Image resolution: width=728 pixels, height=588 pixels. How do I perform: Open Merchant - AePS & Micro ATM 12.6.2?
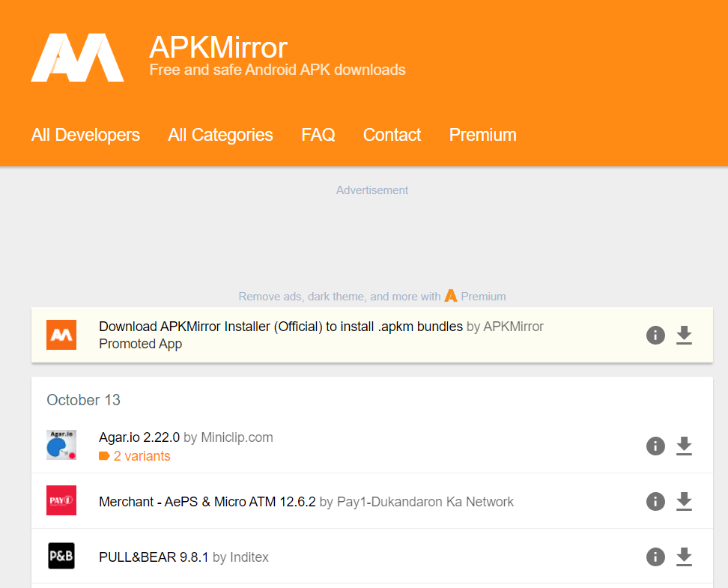pyautogui.click(x=207, y=502)
